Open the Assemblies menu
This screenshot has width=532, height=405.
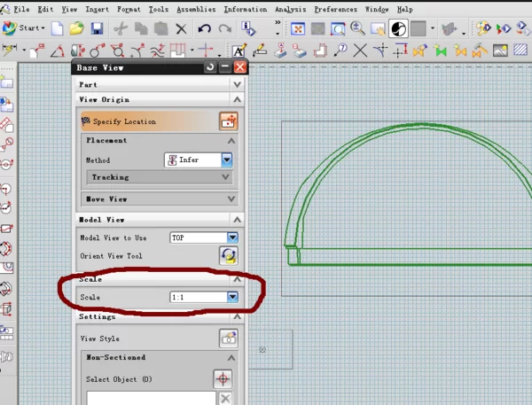[196, 9]
